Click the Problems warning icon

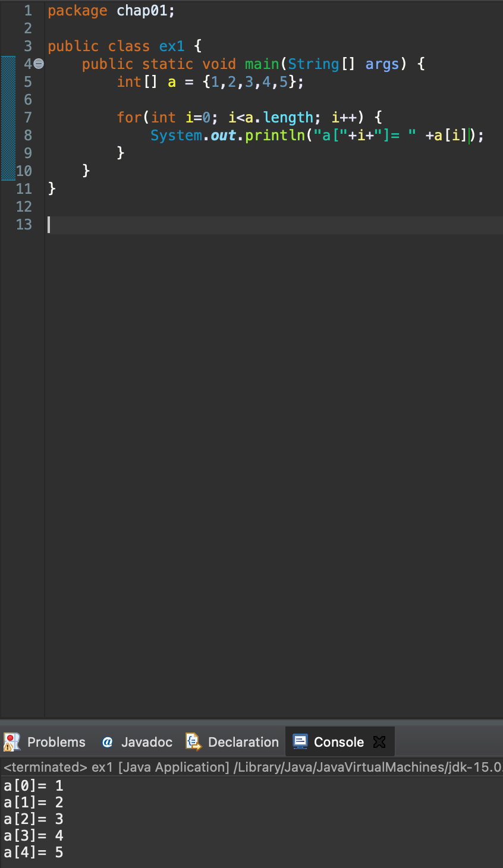pyautogui.click(x=12, y=742)
